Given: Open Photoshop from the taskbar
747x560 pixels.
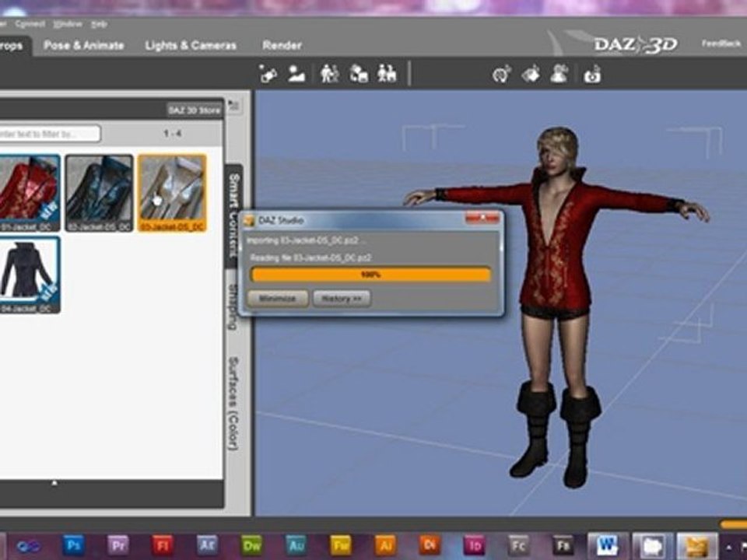Looking at the screenshot, I should pyautogui.click(x=73, y=545).
